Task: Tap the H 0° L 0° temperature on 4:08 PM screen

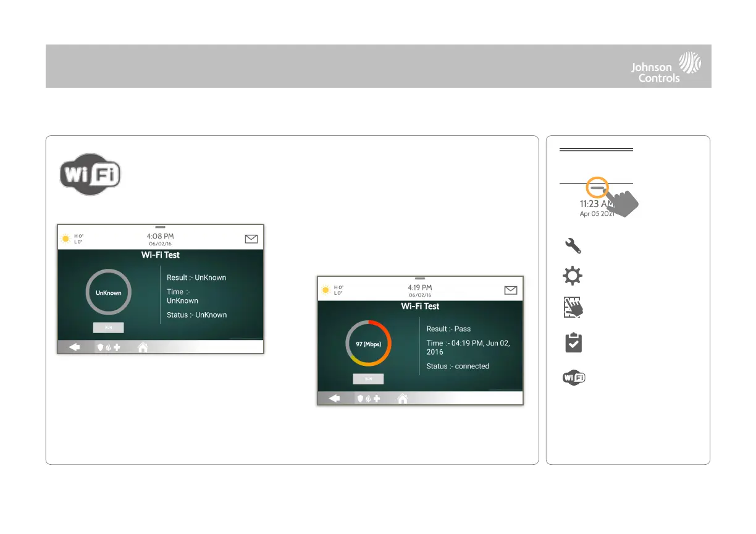Action: pos(78,239)
